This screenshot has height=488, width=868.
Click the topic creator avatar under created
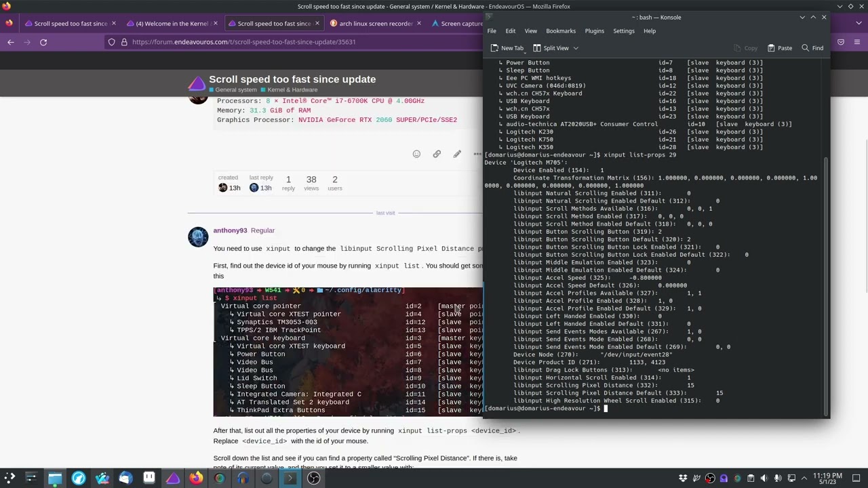pos(222,188)
